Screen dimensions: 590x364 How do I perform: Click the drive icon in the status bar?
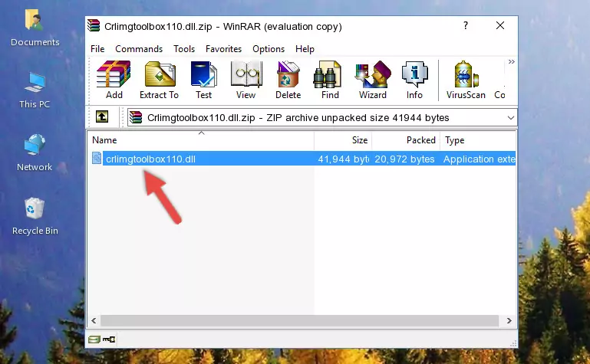(x=94, y=339)
